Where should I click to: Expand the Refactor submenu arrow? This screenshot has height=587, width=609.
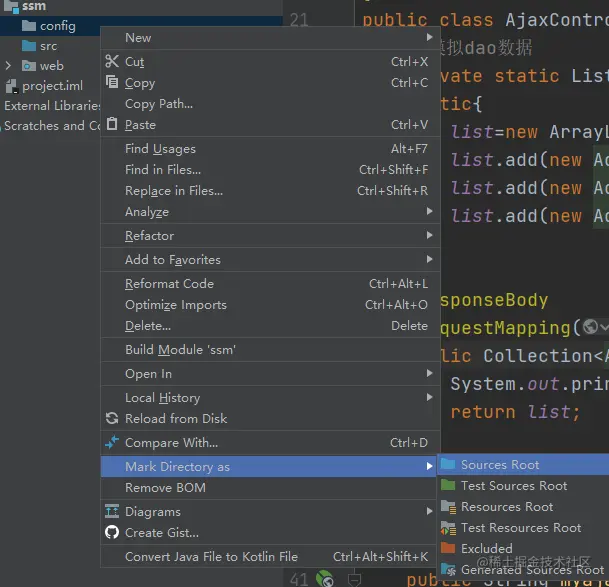[x=429, y=235]
